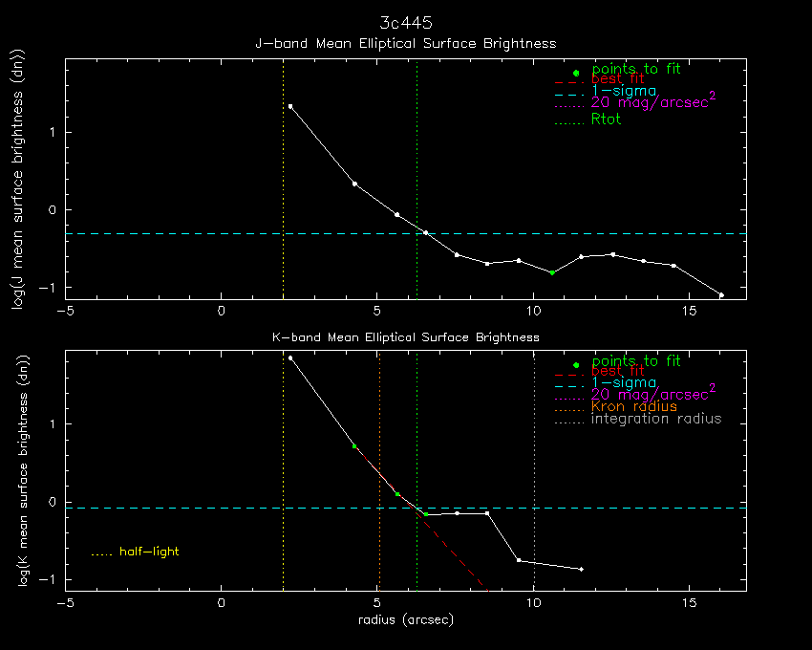The image size is (812, 650).
Task: Click the green legend dot in J-band plot
Action: [576, 73]
